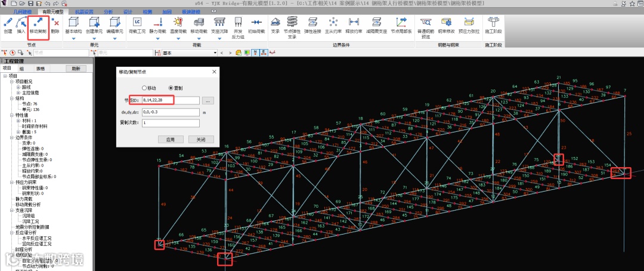
Task: Open the 移动复制 node tool
Action: pyautogui.click(x=38, y=24)
